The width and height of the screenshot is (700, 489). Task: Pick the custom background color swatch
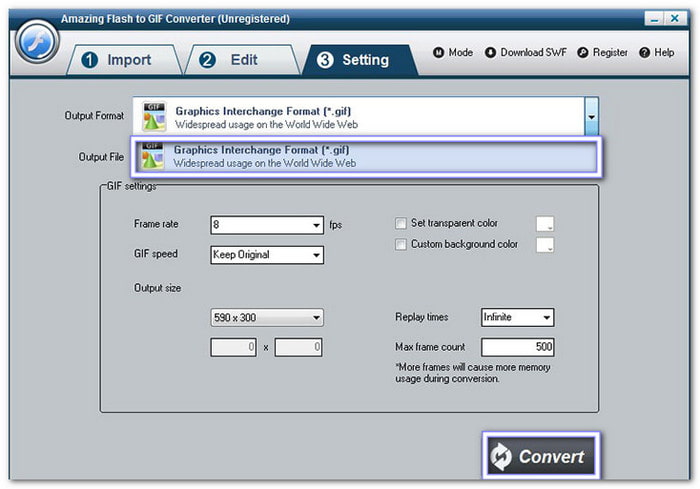click(x=545, y=245)
